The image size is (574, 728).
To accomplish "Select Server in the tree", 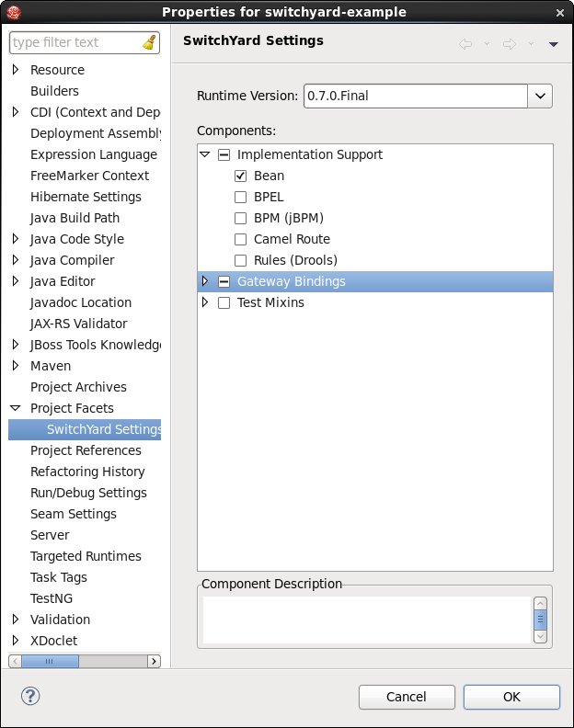I will point(50,535).
